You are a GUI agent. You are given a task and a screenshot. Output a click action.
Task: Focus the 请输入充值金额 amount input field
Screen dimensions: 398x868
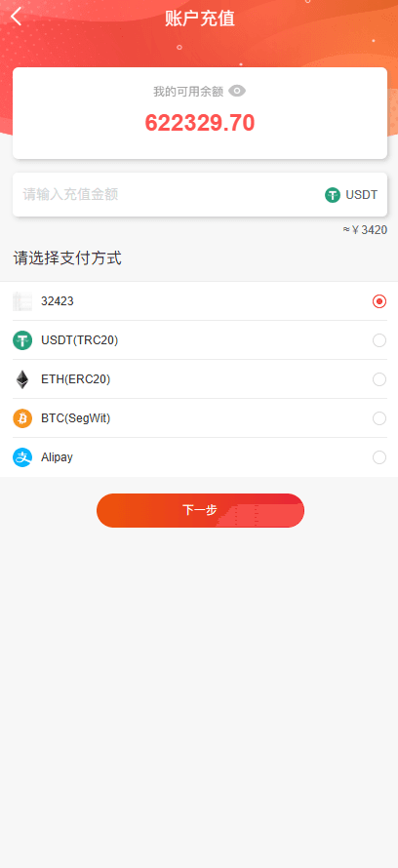[166, 194]
